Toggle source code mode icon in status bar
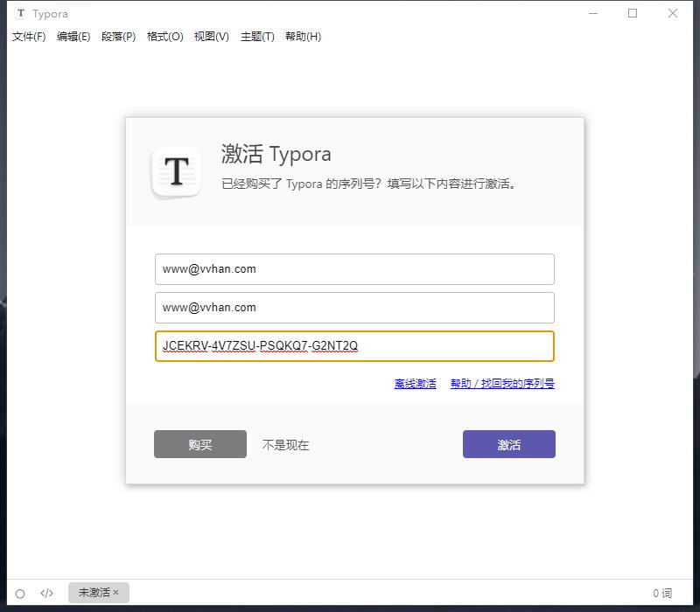This screenshot has height=612, width=700. (x=47, y=593)
